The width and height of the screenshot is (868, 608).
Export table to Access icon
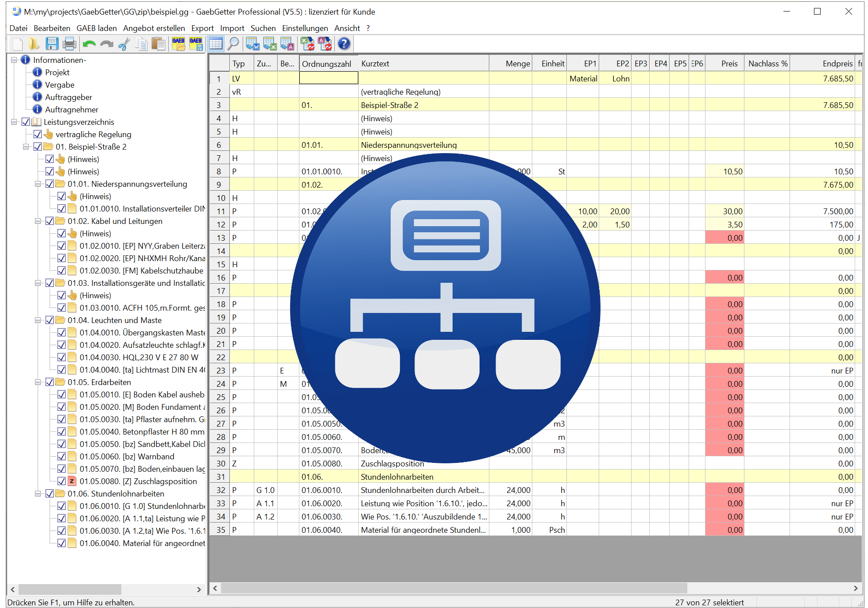click(x=287, y=44)
